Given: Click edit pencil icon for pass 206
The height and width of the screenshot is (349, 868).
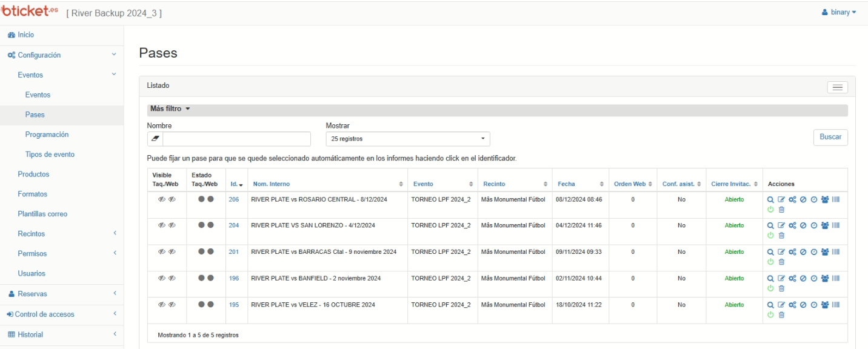Looking at the screenshot, I should (781, 199).
